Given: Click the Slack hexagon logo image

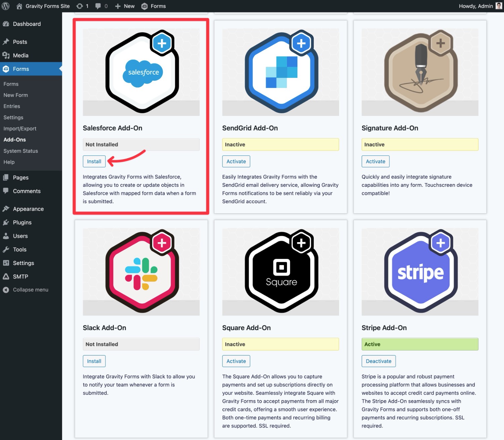Looking at the screenshot, I should point(142,271).
